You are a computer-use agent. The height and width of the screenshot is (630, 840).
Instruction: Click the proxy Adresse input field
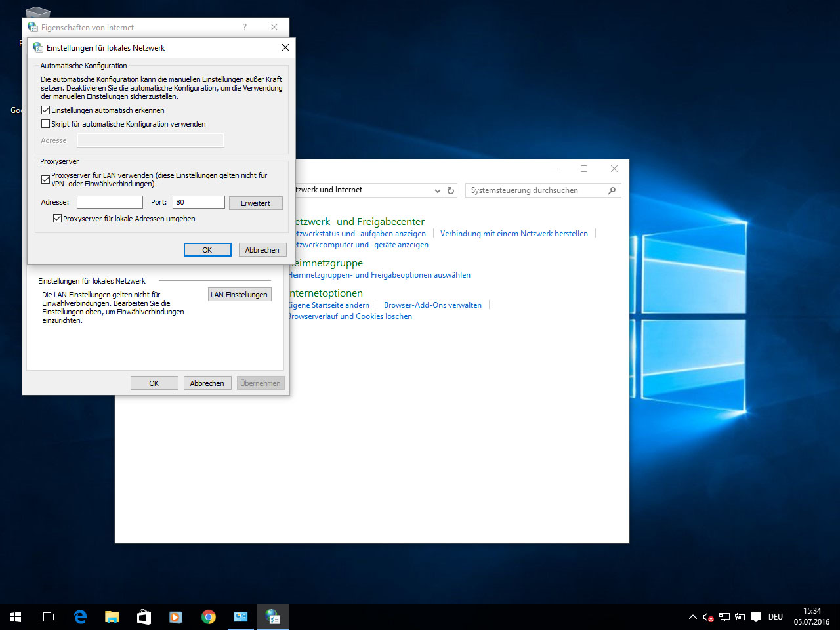110,202
